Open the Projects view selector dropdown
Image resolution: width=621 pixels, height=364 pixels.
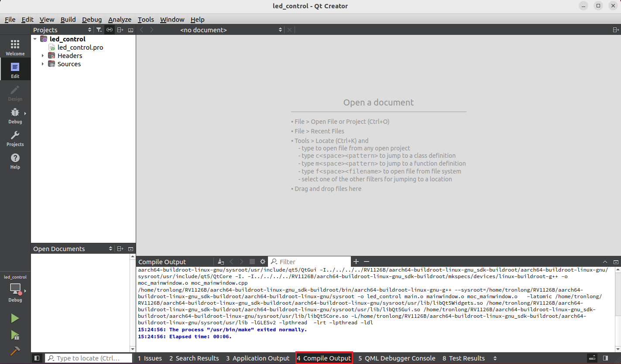pyautogui.click(x=63, y=30)
